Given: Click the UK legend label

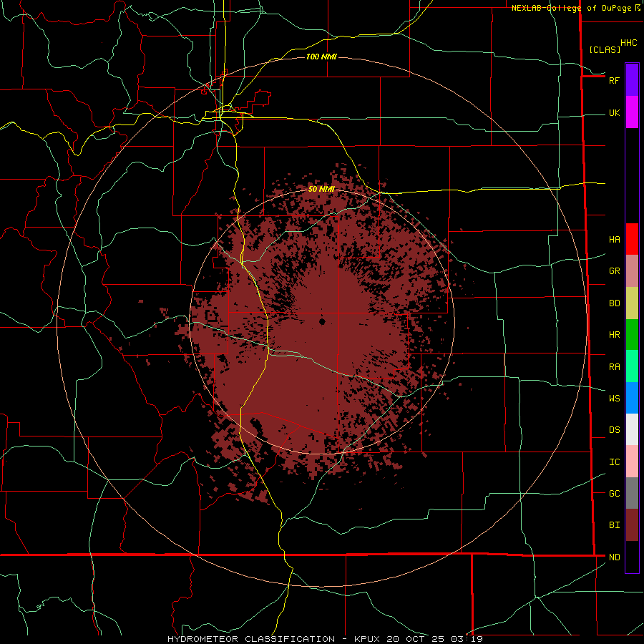Looking at the screenshot, I should pos(614,113).
